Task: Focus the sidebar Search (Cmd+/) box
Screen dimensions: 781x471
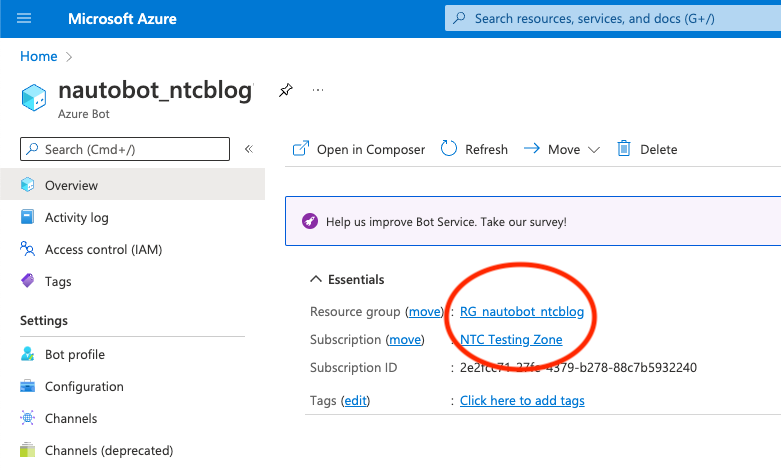Action: click(x=125, y=149)
